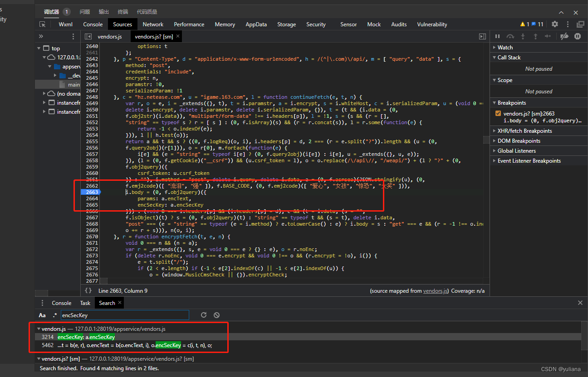
Task: Open the AppData tab
Action: (256, 24)
